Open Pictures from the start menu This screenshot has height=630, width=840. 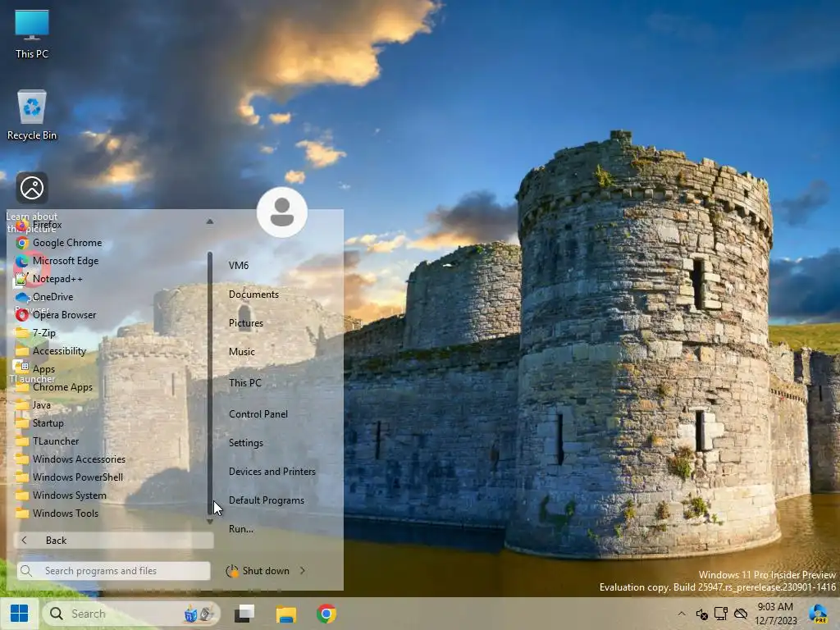point(246,323)
